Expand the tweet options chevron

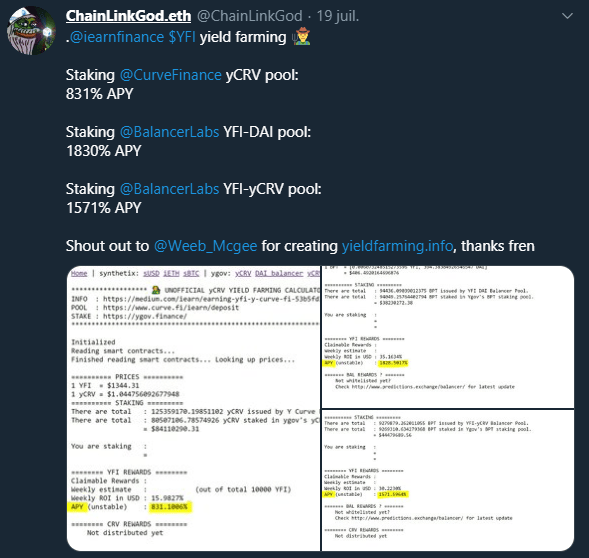567,16
